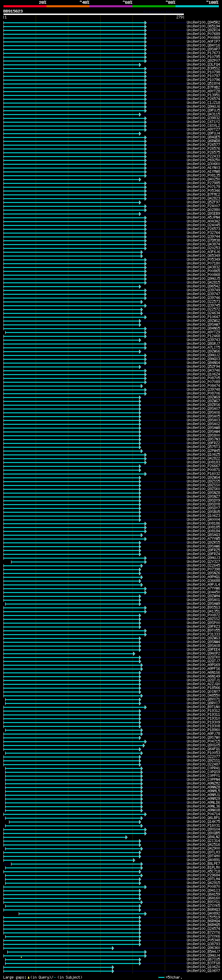Image resolution: width=222 pixels, height=980 pixels.
Task: Select hit label UniRef100_A5JPN4
Action: pyautogui.click(x=203, y=218)
